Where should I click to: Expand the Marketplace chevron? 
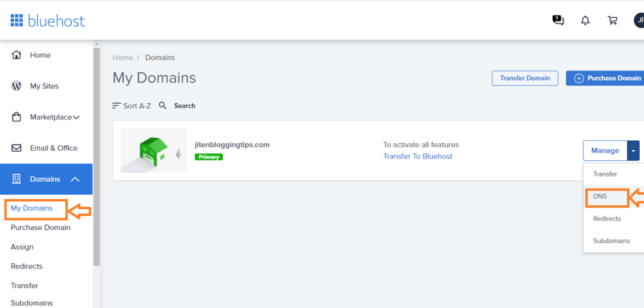76,118
